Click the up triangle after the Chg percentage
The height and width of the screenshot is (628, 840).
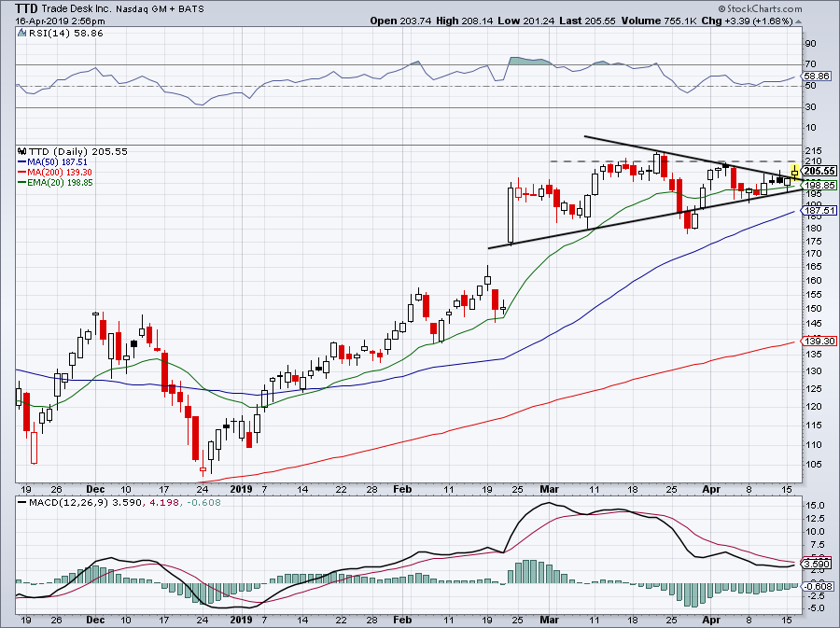point(799,21)
